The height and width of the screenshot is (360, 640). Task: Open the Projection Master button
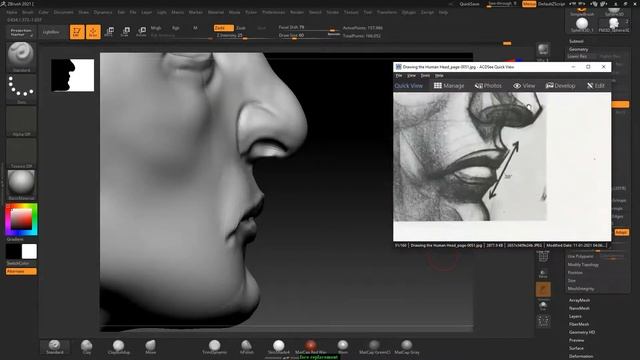[21, 32]
